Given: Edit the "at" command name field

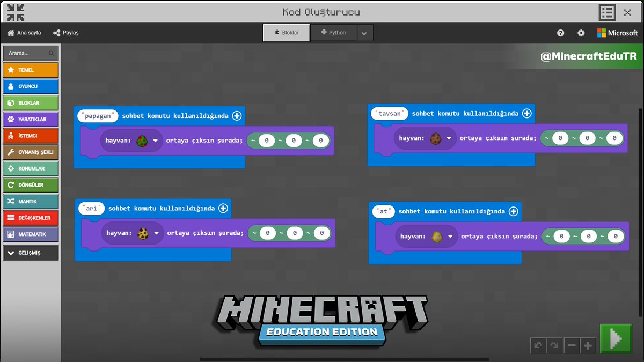Looking at the screenshot, I should 383,211.
